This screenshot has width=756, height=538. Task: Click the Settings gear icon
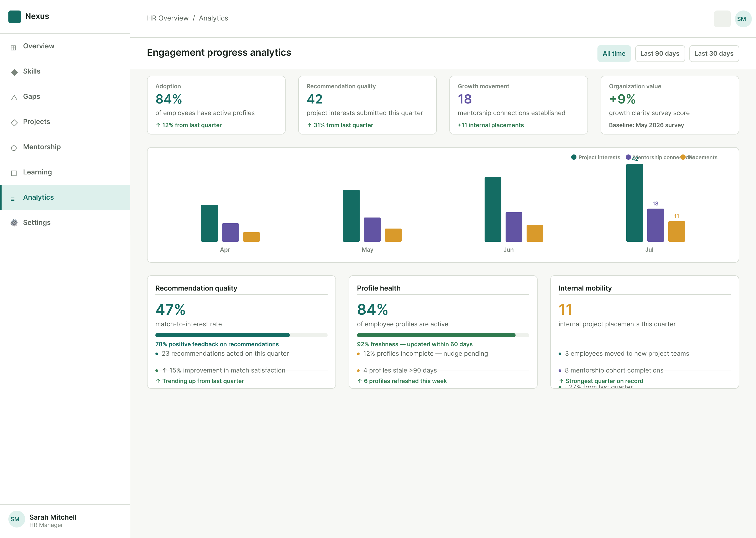pos(14,223)
